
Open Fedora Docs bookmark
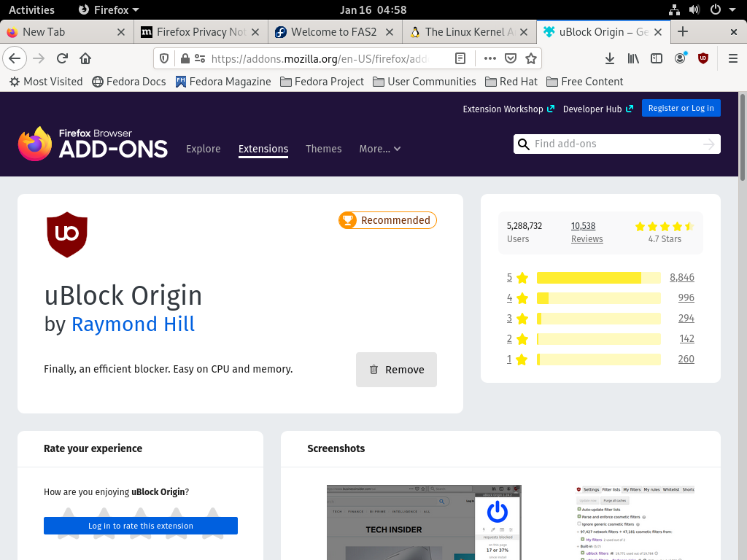(x=129, y=82)
